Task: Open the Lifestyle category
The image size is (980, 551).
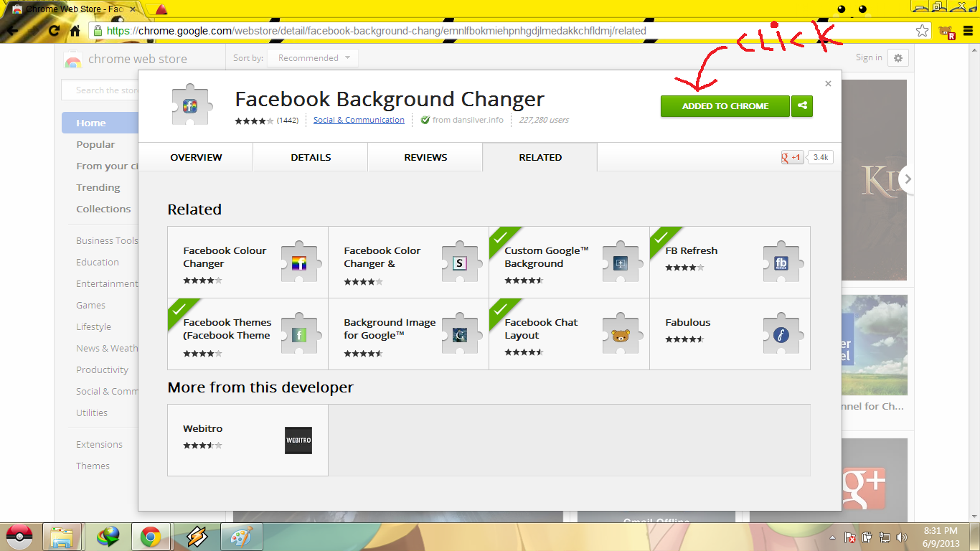Action: [93, 326]
